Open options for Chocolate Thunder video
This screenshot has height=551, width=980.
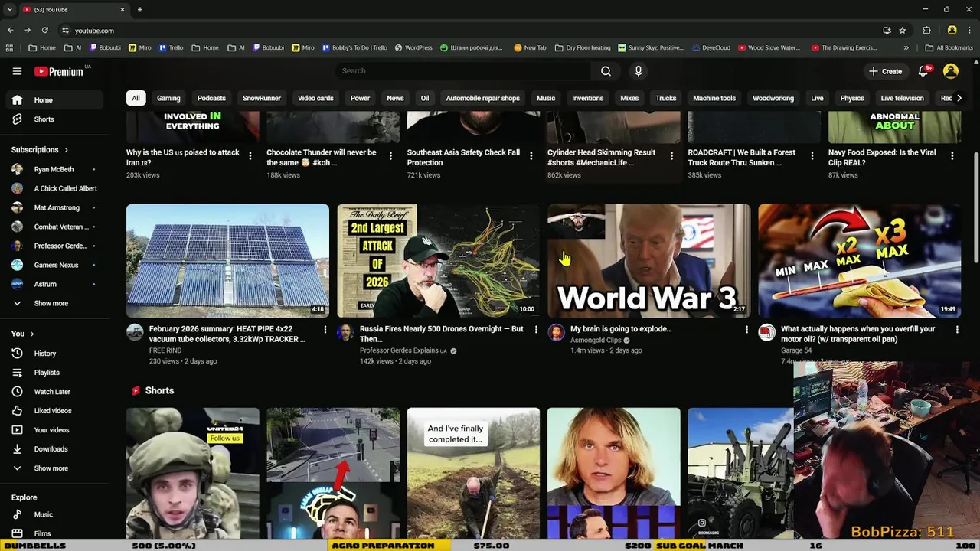click(390, 156)
